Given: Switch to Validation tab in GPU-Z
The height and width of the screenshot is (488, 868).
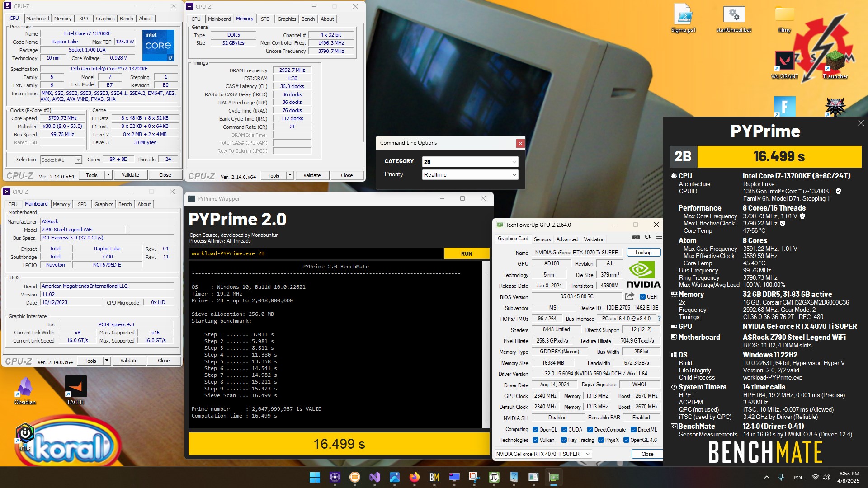Looking at the screenshot, I should [594, 239].
